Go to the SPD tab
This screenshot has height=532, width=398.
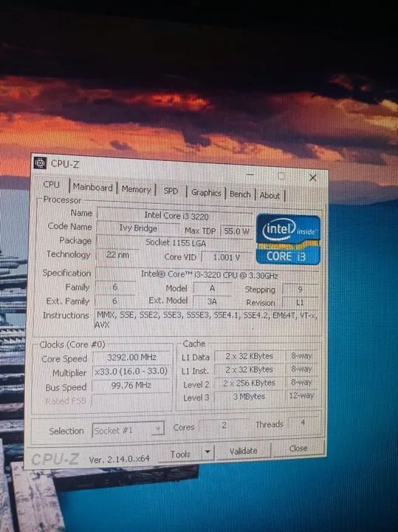tap(171, 191)
